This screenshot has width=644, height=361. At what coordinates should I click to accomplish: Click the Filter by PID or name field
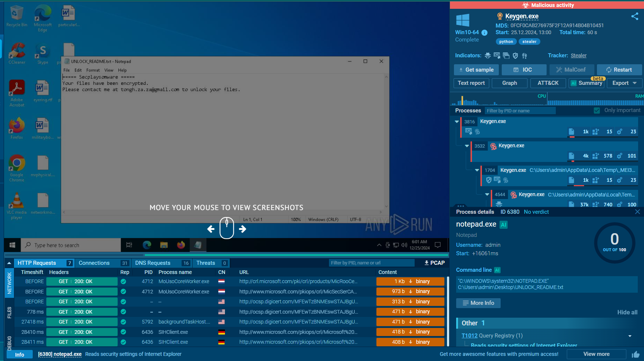[x=520, y=111]
